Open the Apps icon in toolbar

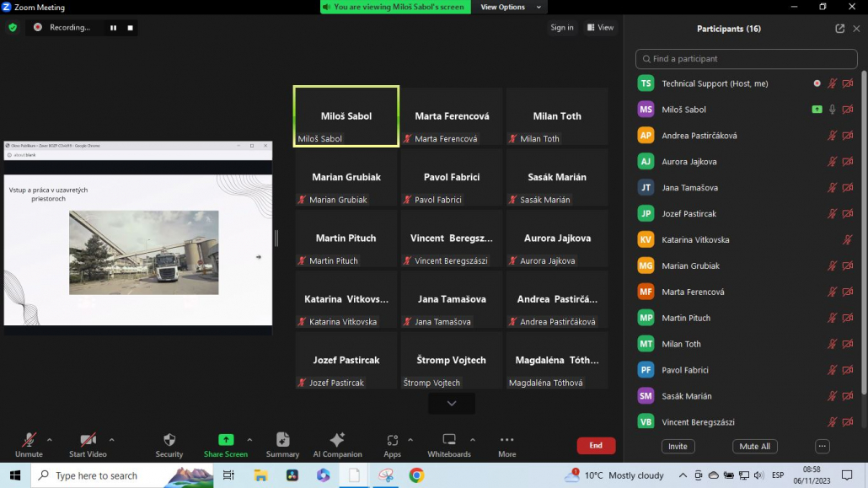pos(393,440)
